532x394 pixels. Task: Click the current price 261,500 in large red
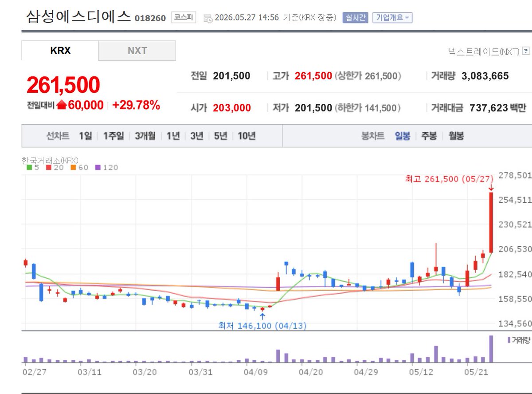[x=63, y=85]
